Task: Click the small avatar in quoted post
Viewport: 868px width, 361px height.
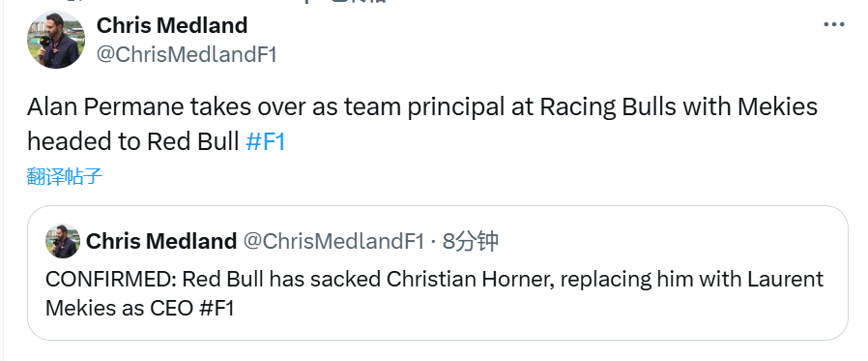Action: tap(63, 241)
